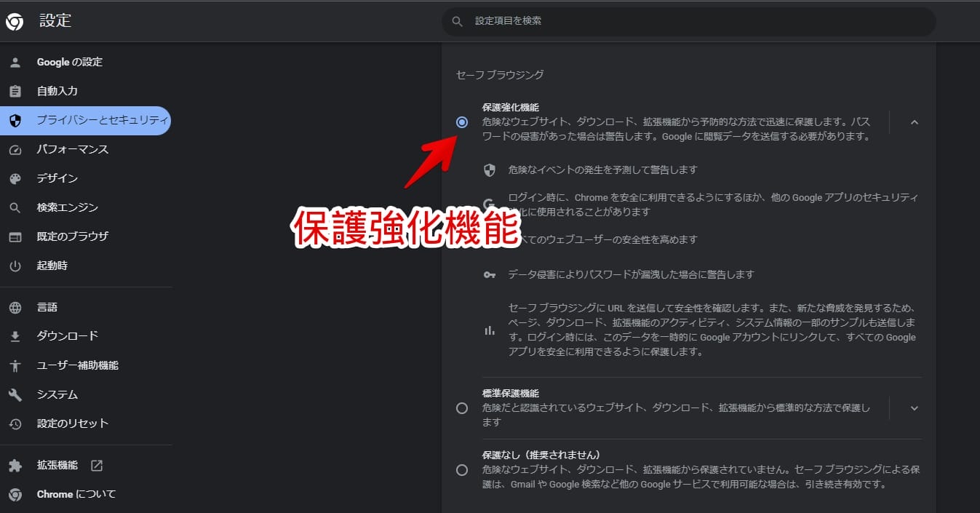Open 起動時 settings section
This screenshot has height=513, width=980.
coord(85,266)
